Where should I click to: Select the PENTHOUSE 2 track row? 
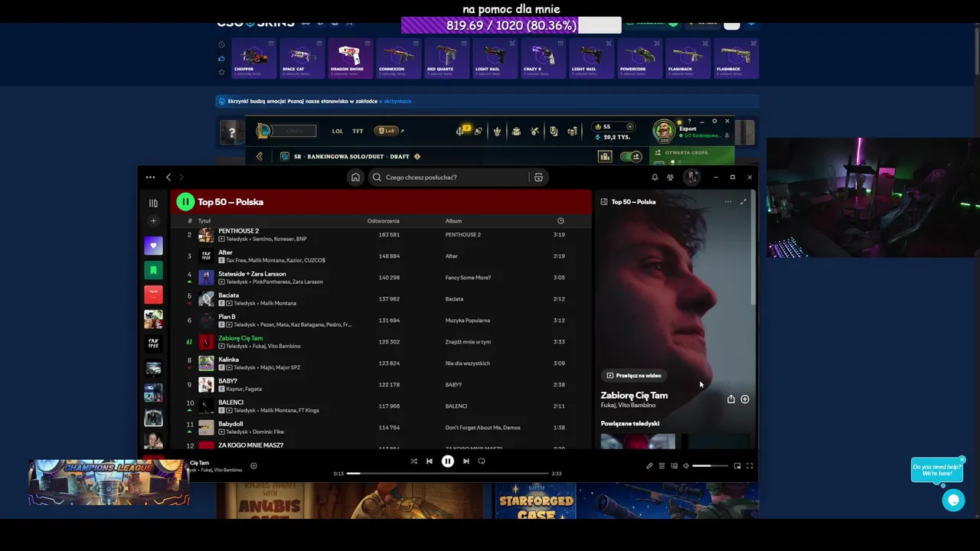pyautogui.click(x=381, y=235)
